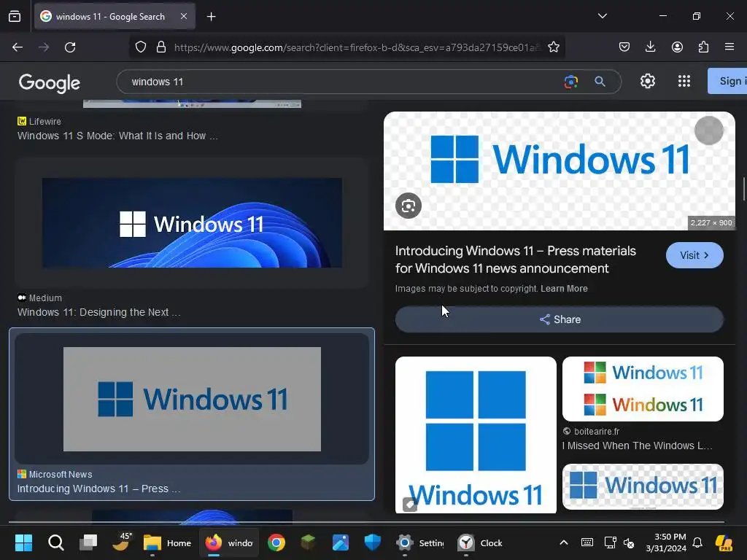Save page to Pocket
The height and width of the screenshot is (560, 747).
coord(624,47)
